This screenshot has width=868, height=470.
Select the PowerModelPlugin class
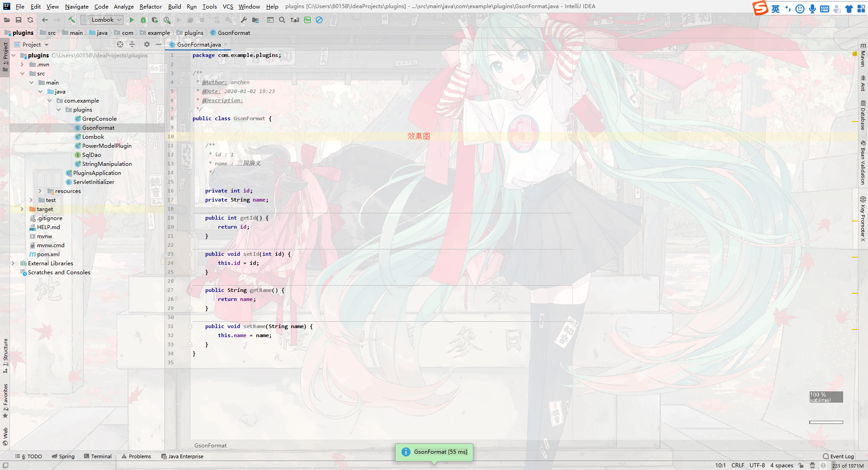107,146
